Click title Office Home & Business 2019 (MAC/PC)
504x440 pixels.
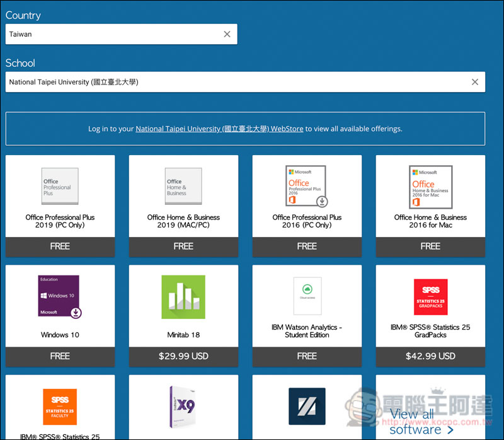pos(183,221)
